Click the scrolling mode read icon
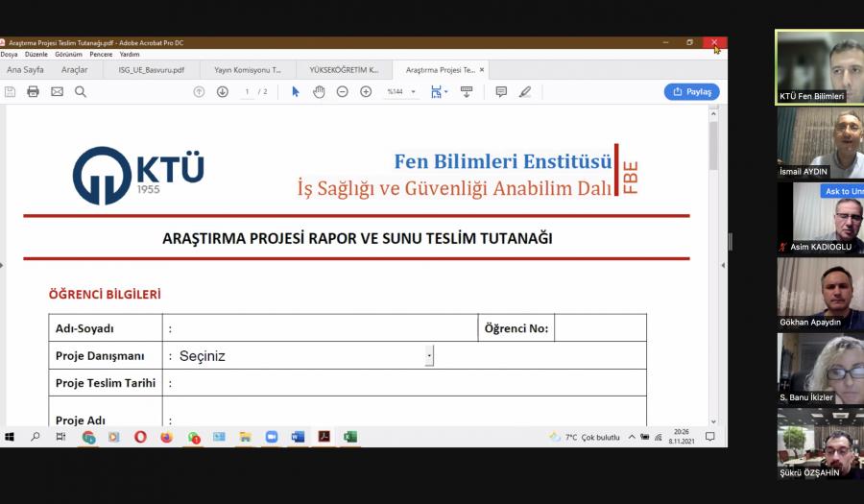The height and width of the screenshot is (504, 864). (x=467, y=92)
